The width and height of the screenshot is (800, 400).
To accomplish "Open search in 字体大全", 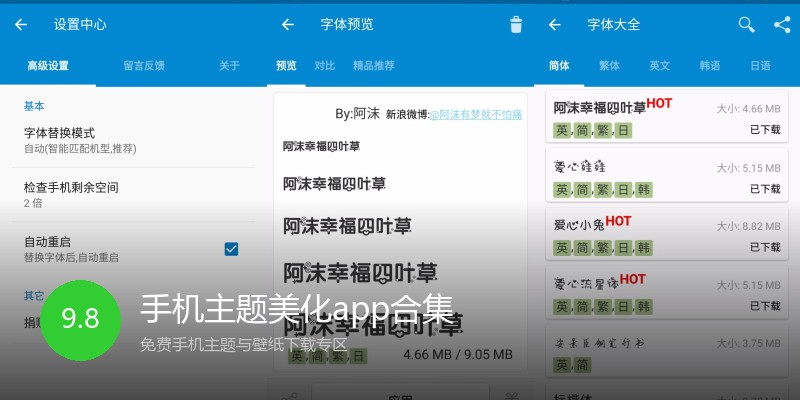I will pos(746,24).
